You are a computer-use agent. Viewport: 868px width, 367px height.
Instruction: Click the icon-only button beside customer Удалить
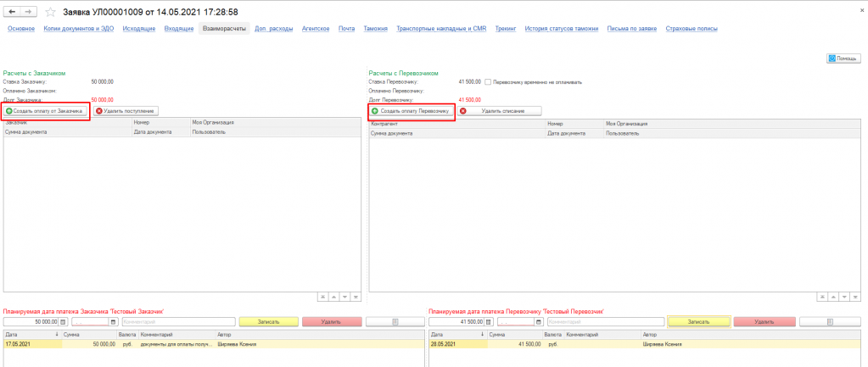point(395,322)
